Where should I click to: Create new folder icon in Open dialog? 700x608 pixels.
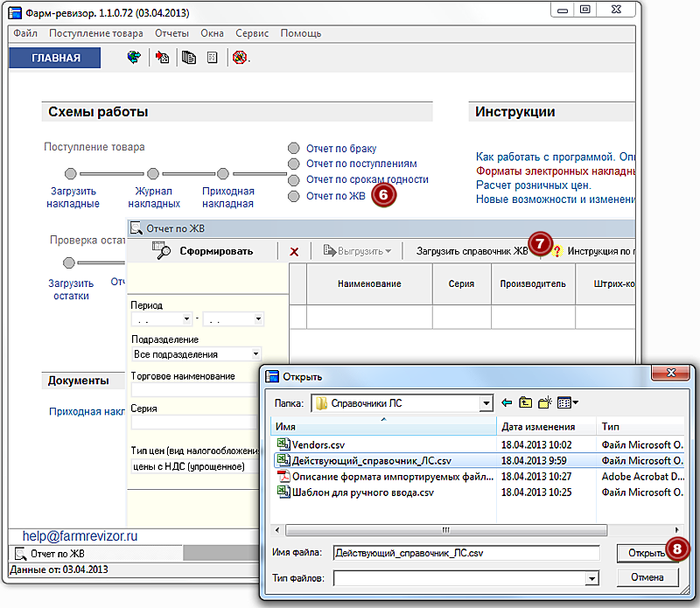point(545,402)
